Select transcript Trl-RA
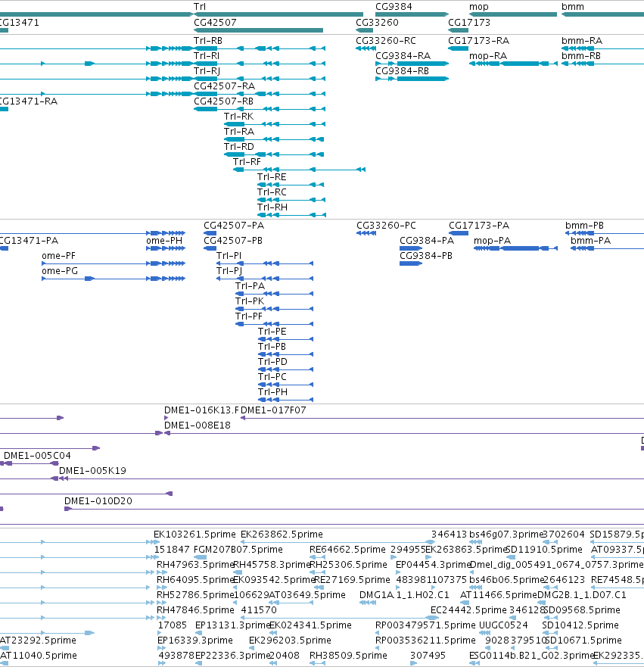 tap(239, 132)
